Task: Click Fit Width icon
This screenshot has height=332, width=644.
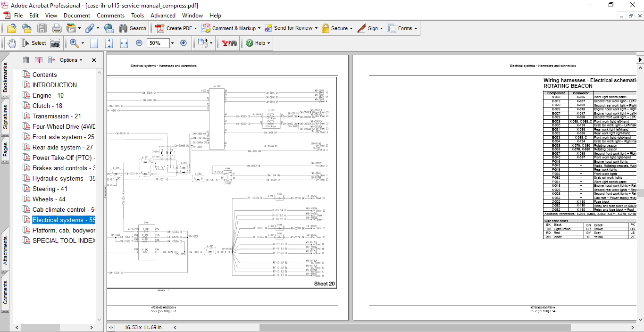Action: [x=124, y=43]
